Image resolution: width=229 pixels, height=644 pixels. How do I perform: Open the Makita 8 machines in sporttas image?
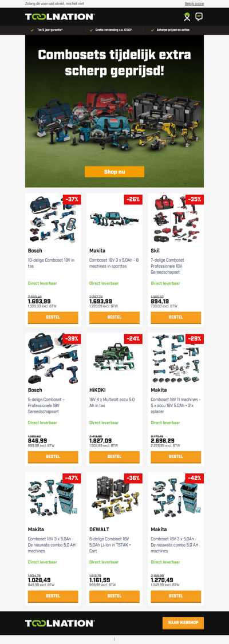click(x=114, y=219)
